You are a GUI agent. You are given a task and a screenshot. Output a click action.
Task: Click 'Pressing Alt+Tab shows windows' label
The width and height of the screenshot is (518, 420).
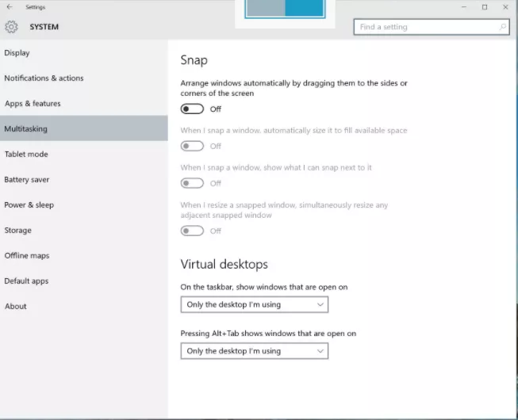pos(268,334)
